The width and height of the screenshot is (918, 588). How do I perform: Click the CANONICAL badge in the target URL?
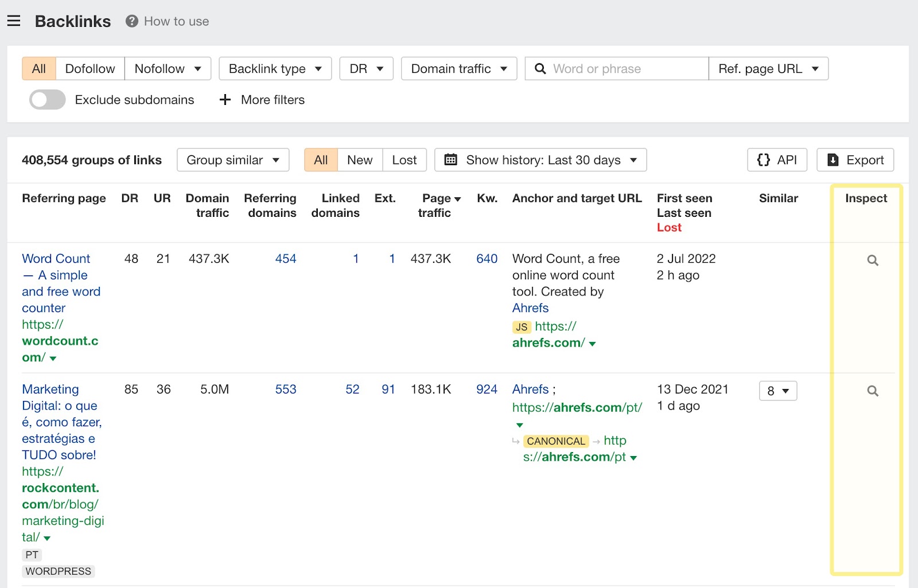tap(555, 441)
